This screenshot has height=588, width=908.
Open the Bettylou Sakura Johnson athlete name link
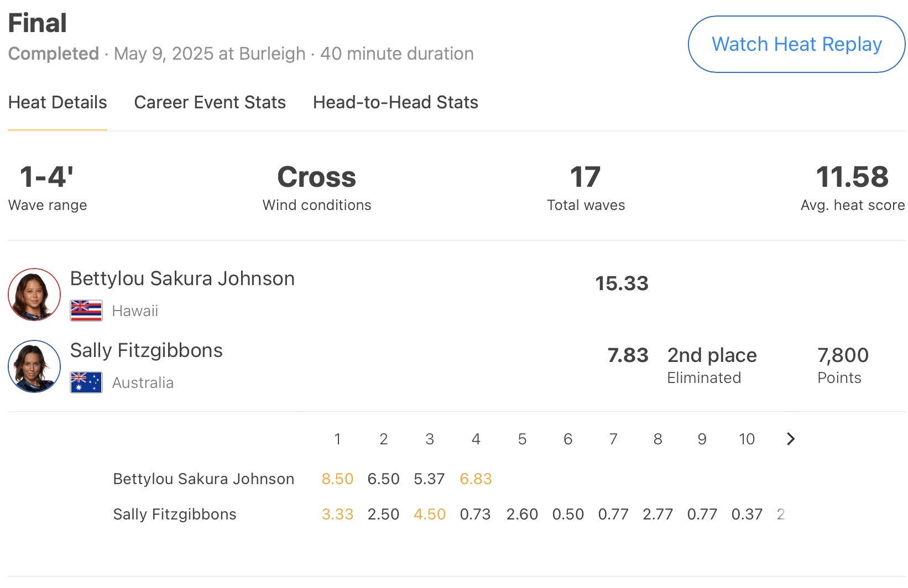[182, 279]
